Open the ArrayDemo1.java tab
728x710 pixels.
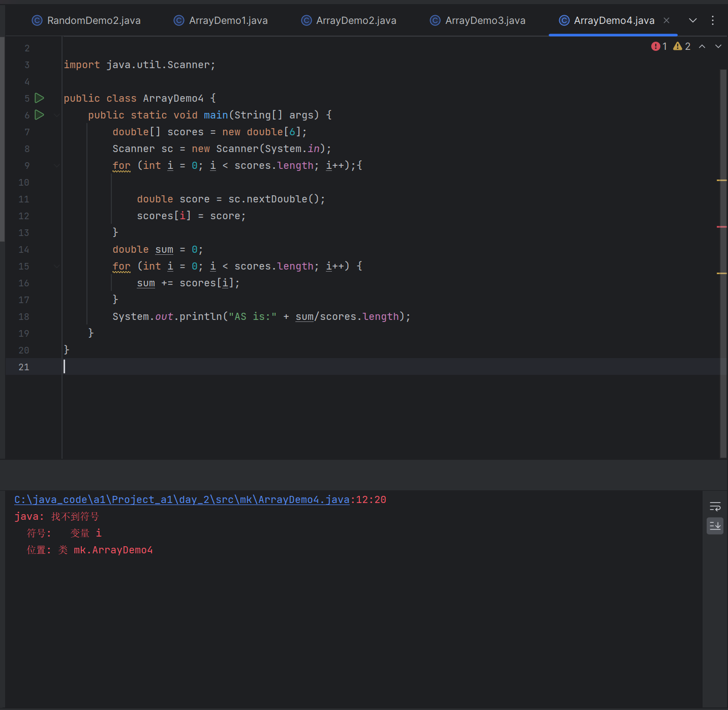(x=221, y=20)
